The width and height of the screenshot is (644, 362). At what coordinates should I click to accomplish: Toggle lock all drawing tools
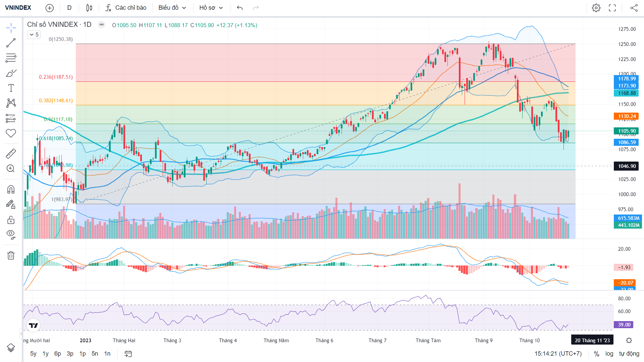point(11,220)
